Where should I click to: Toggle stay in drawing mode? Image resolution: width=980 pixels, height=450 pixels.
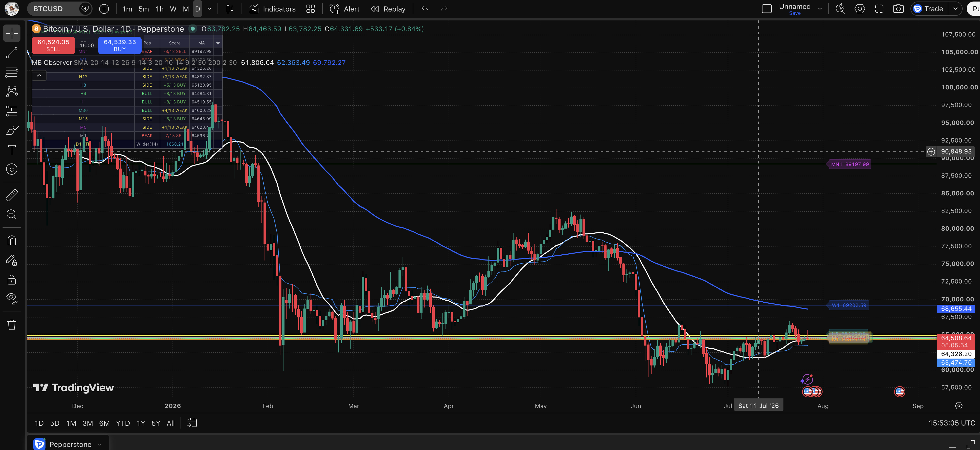coord(12,260)
